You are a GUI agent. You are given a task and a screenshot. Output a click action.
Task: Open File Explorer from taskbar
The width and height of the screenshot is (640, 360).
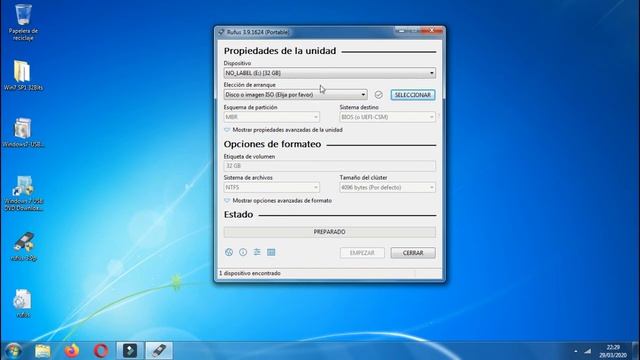click(x=42, y=351)
